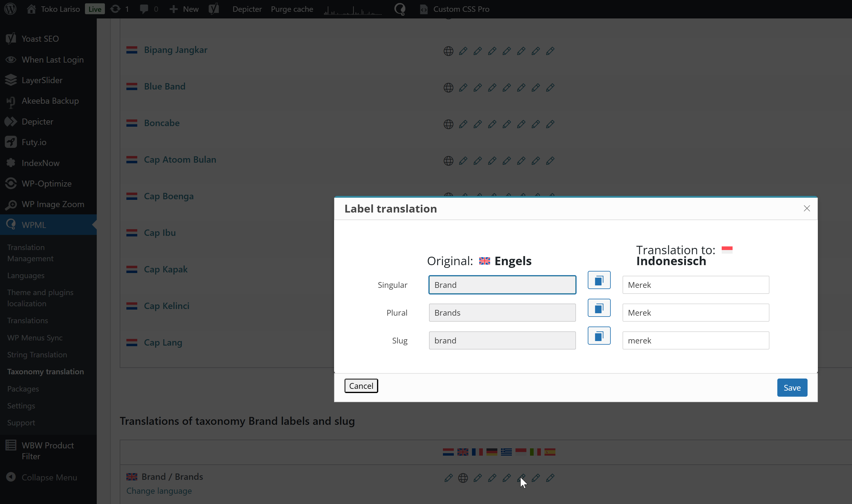Open the Translations submenu item

click(x=28, y=320)
